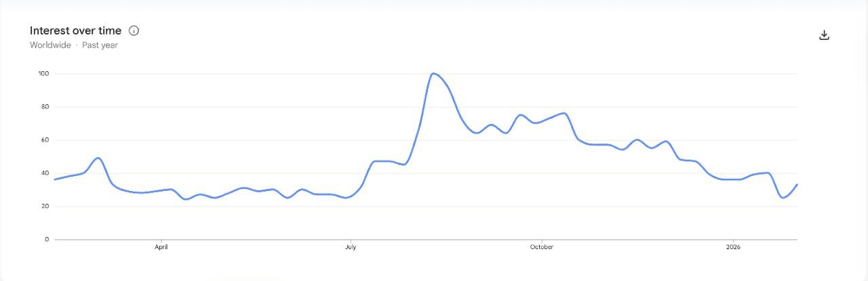868x281 pixels.
Task: Click the info icon beside Interest over time
Action: point(134,30)
